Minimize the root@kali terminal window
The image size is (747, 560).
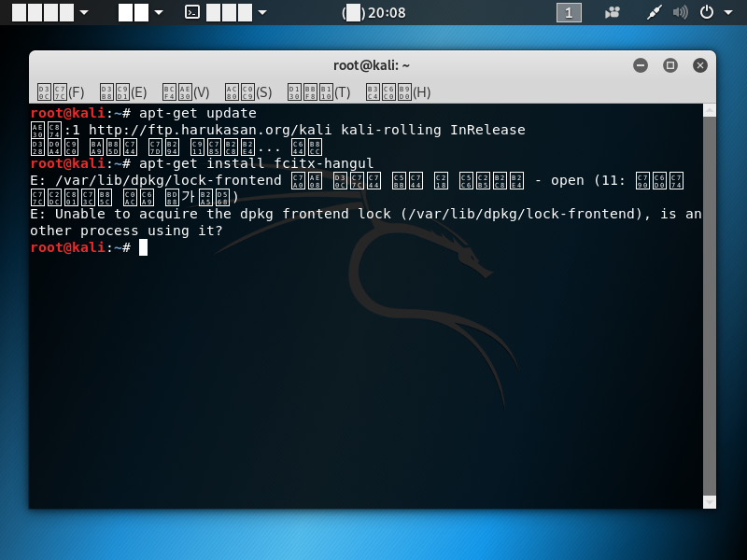click(641, 65)
